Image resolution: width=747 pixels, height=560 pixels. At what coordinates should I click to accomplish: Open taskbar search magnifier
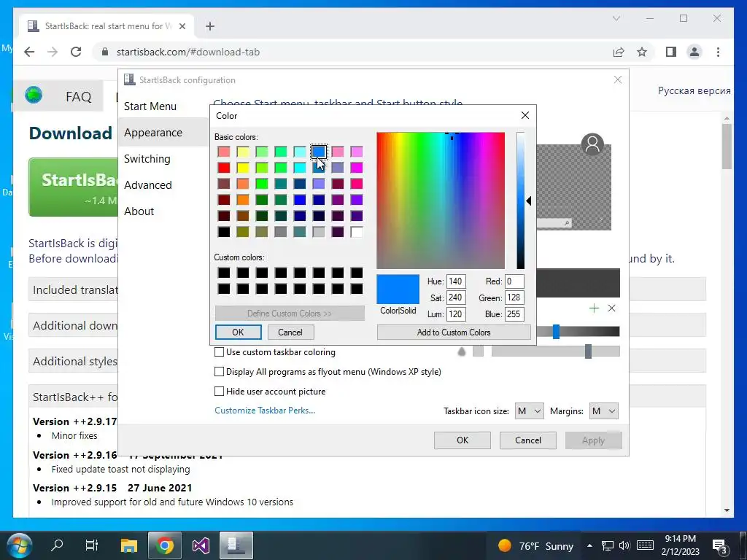pos(57,545)
